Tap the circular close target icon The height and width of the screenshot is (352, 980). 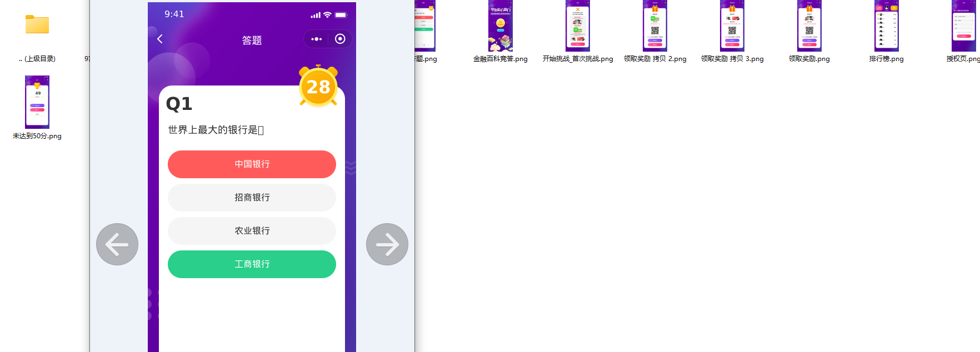click(340, 39)
